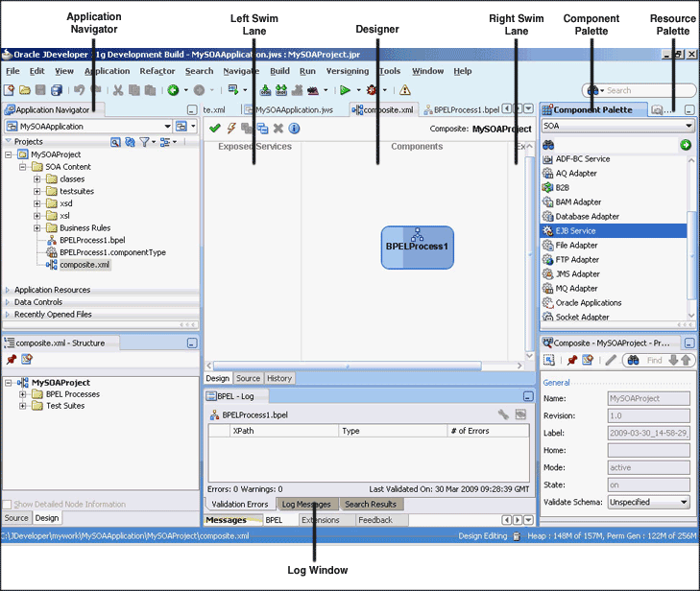The image size is (700, 591).
Task: Click the lightning bolt icon in composite toolbar
Action: point(231,129)
